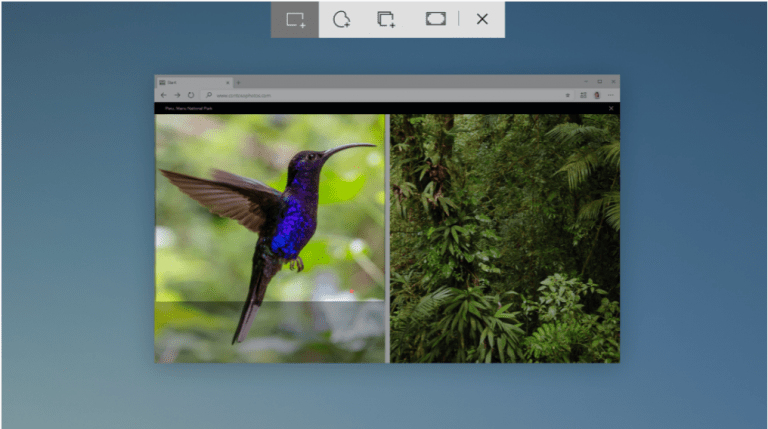Pick the Fullscreen Snip option

pos(435,19)
